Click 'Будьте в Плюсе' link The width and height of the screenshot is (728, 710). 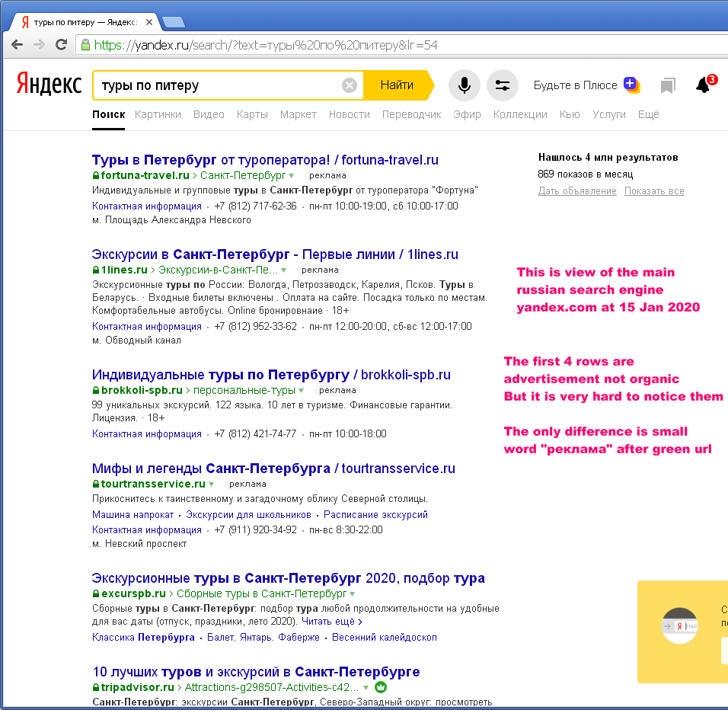click(575, 85)
